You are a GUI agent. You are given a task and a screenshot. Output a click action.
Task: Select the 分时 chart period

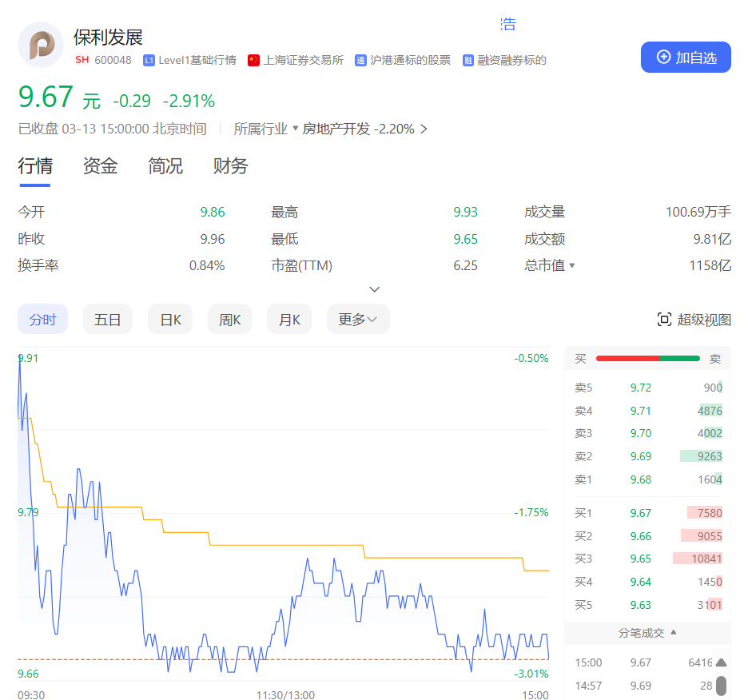pos(43,319)
